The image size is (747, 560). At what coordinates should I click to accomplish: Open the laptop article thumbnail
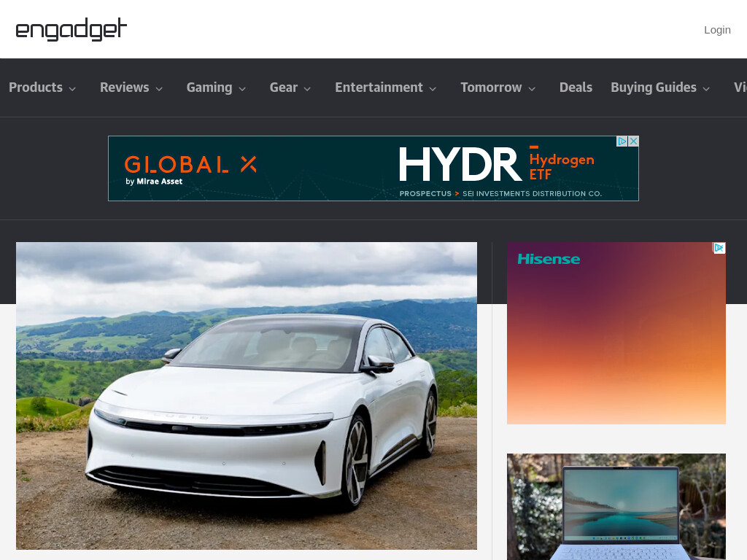pos(616,507)
